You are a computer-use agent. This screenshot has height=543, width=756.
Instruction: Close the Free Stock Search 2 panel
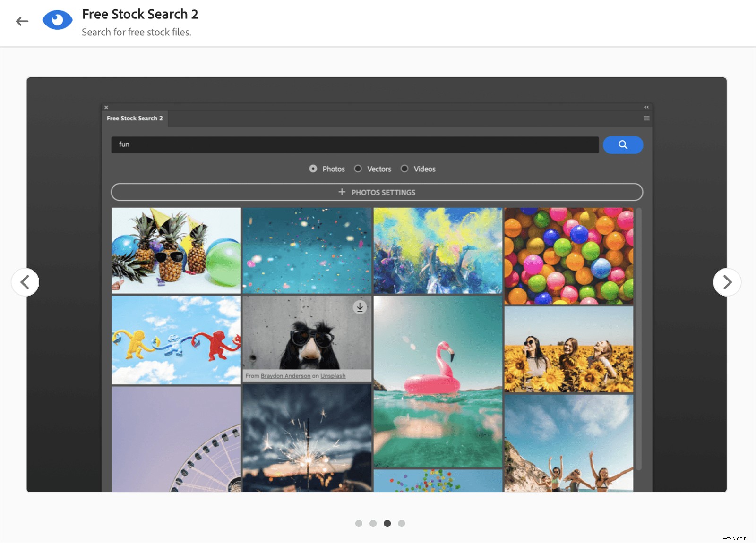pyautogui.click(x=106, y=107)
